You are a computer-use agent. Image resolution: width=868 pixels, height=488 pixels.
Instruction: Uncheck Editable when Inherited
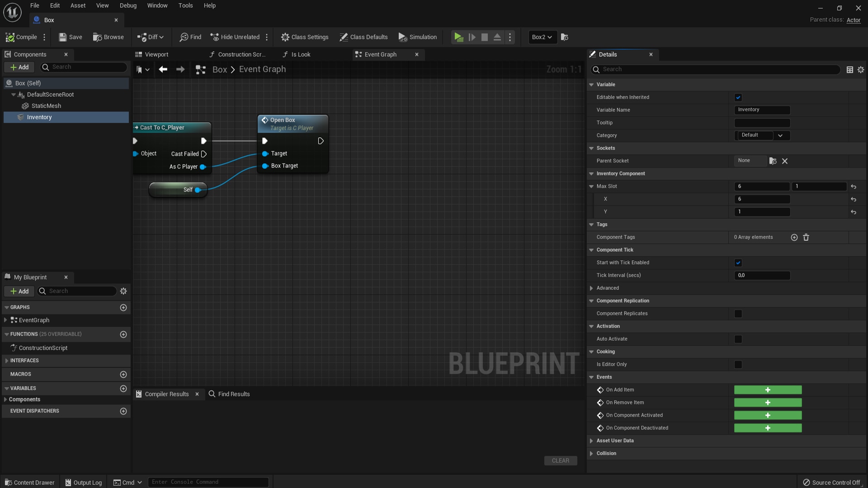point(738,97)
